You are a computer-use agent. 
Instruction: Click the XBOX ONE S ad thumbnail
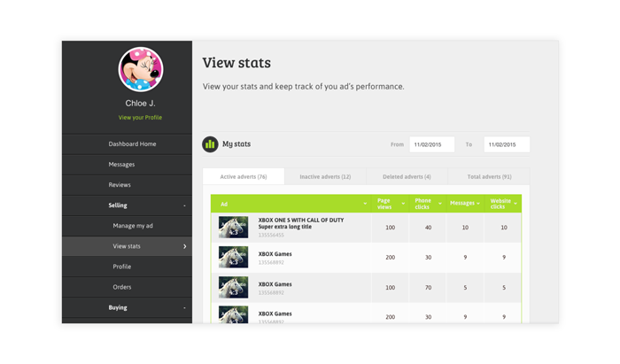tap(234, 228)
